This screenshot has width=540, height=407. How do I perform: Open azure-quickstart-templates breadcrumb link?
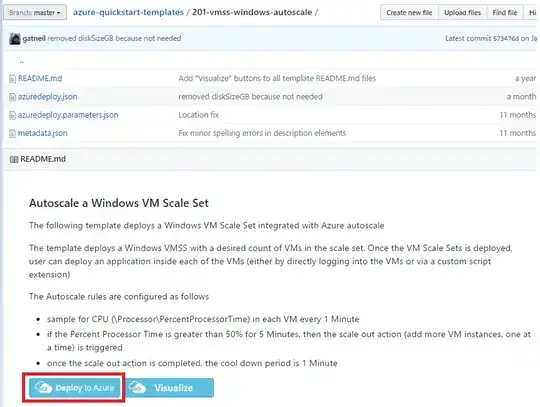pyautogui.click(x=128, y=12)
